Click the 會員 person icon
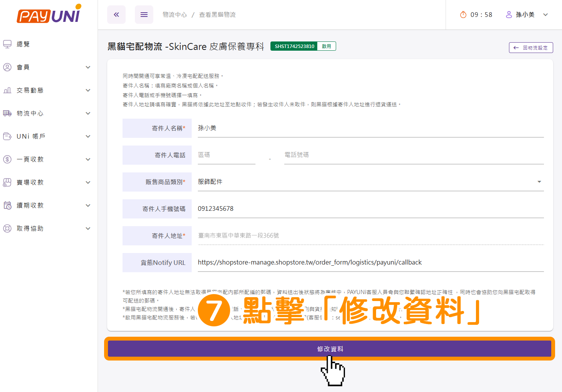The width and height of the screenshot is (562, 392). click(7, 67)
